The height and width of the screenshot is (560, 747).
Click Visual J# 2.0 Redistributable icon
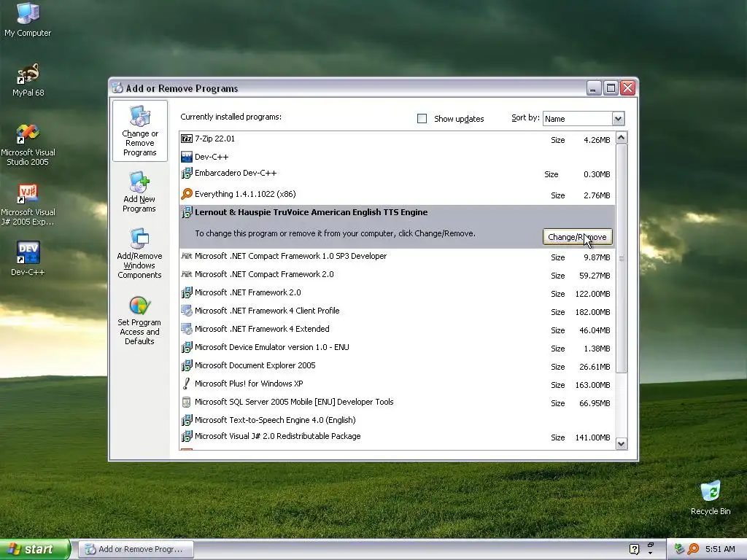coord(187,436)
